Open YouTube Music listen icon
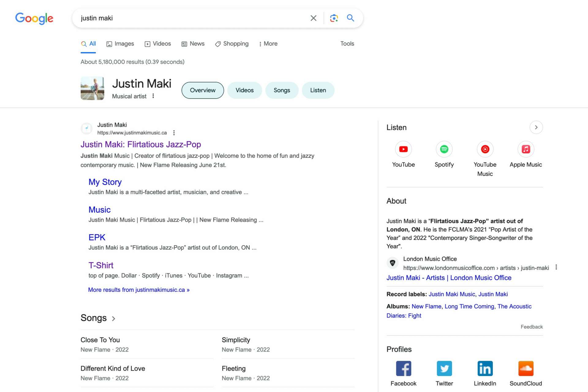Screen dimensions: 588x392 click(485, 149)
